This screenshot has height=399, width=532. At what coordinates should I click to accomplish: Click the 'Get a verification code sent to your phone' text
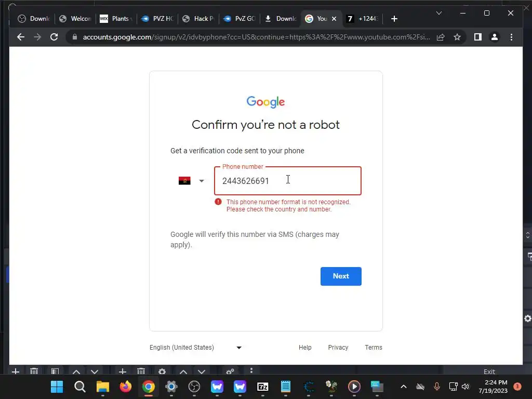coord(237,151)
